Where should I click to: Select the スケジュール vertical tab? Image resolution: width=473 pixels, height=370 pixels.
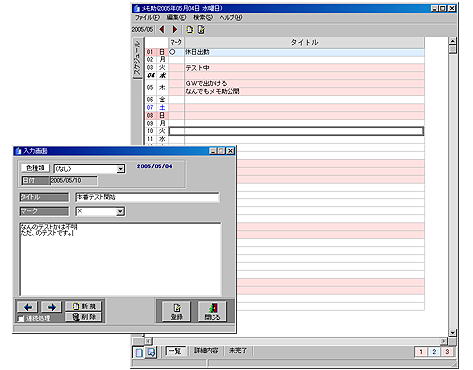tap(137, 58)
